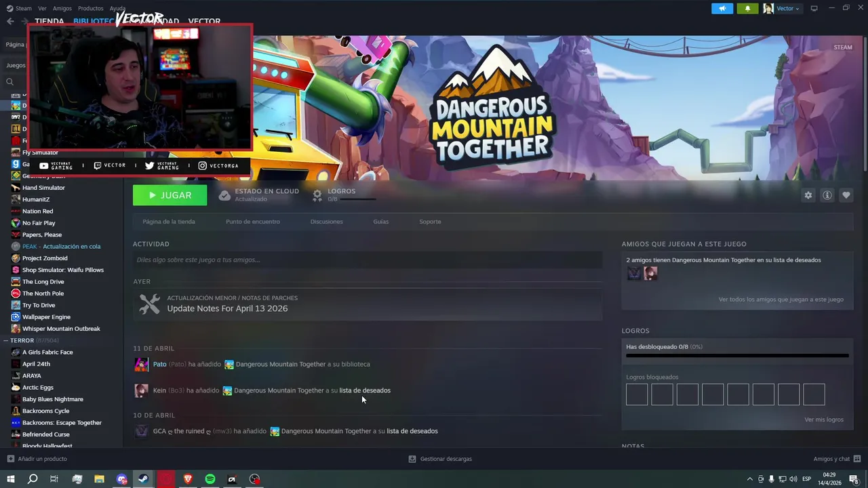Viewport: 868px width, 488px height.
Task: Open the Discusiones tab
Action: click(326, 222)
